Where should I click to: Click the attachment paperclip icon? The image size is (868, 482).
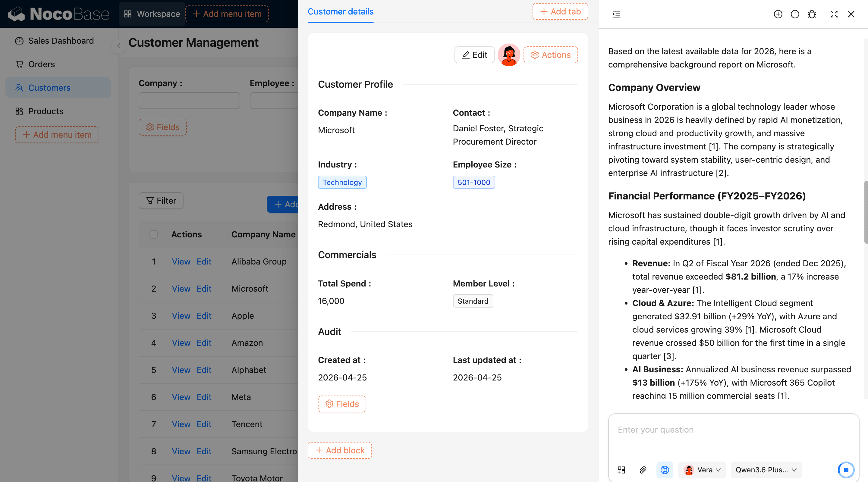click(643, 470)
